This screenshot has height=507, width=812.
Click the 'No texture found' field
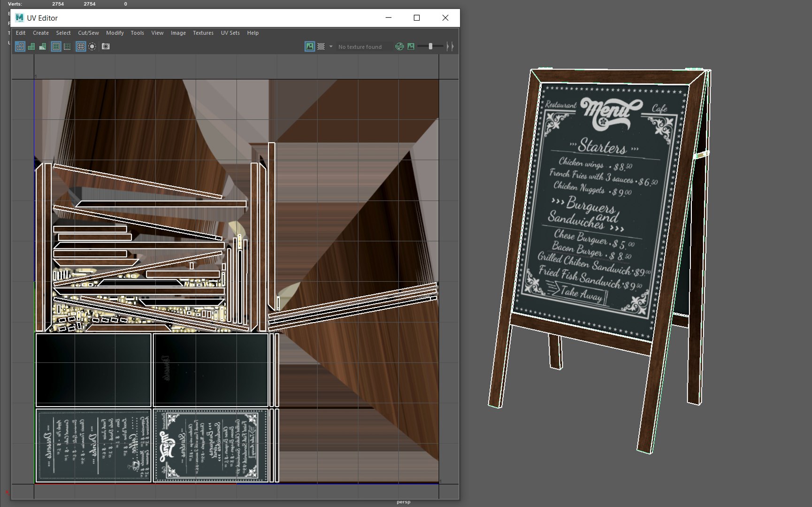point(364,47)
